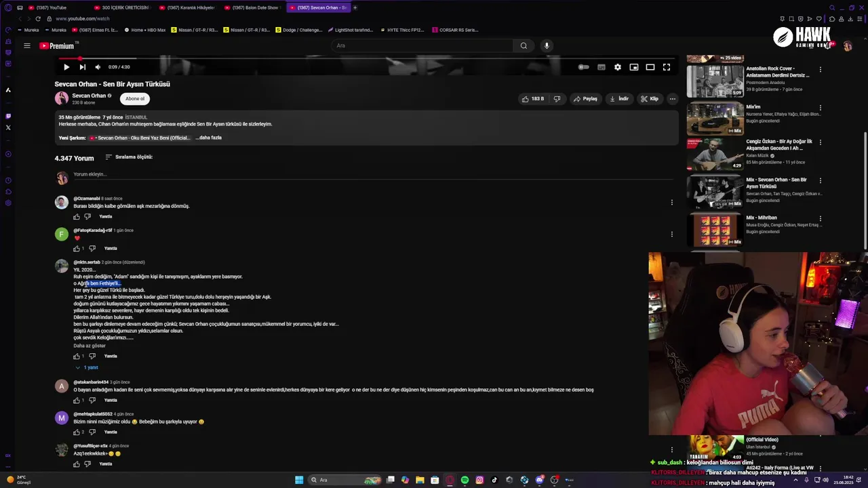Open the 'CORSAIR RS Seris...' bookmark
This screenshot has width=868, height=488.
[454, 30]
